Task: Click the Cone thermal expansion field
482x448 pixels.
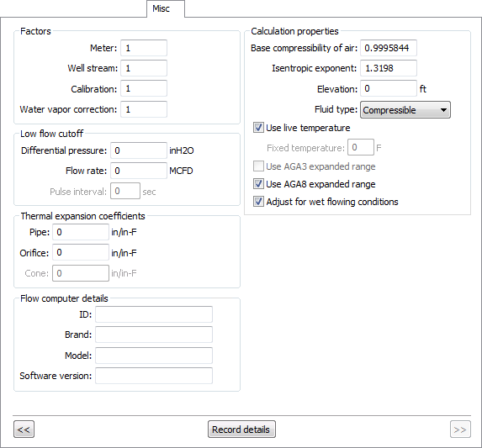Action: tap(81, 273)
